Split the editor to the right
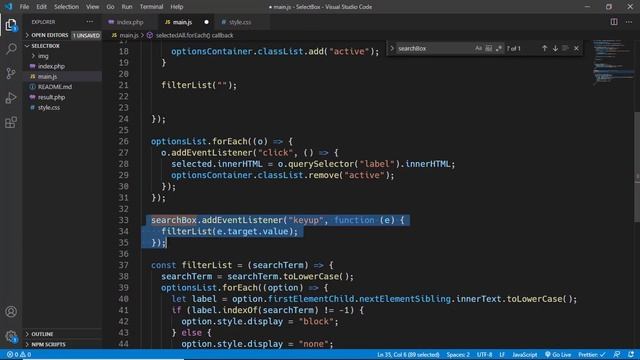Image resolution: width=640 pixels, height=360 pixels. coord(614,22)
